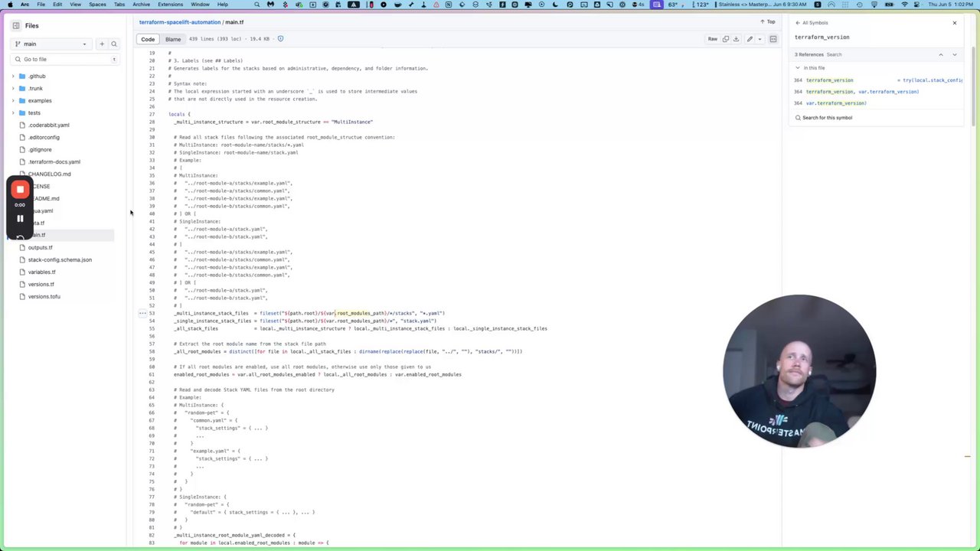The image size is (980, 551).
Task: Focus the Go to file input
Action: tap(65, 59)
